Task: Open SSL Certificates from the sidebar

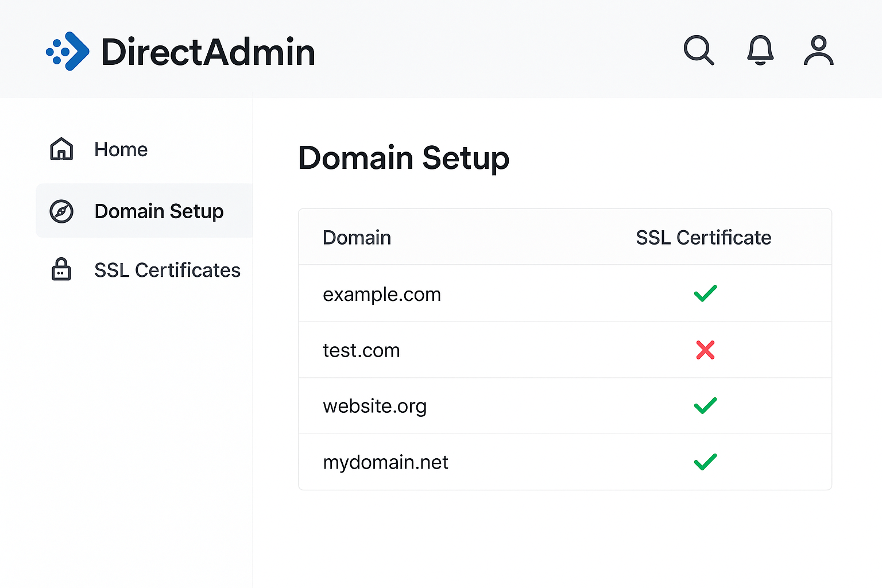Action: click(167, 270)
